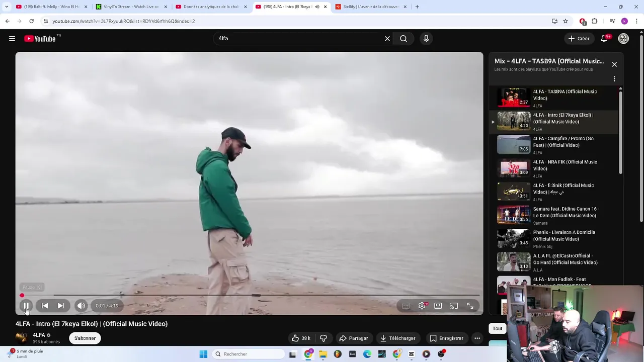644x362 pixels.
Task: Open the Chrome three-dot menu
Action: (636, 21)
